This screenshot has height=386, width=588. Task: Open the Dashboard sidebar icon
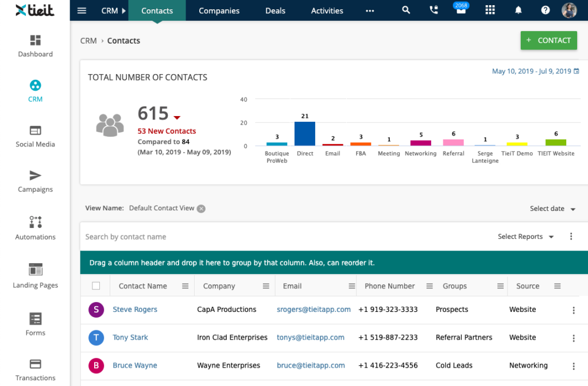(x=35, y=41)
